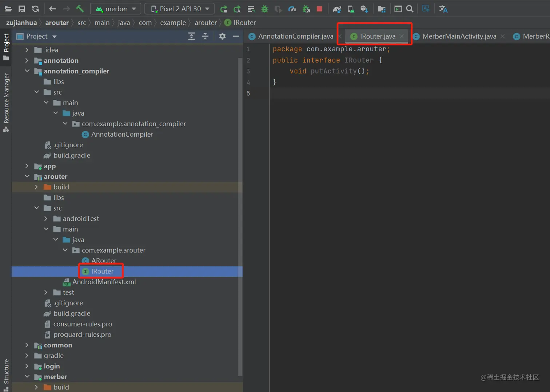Click the Sync refresh icon in toolbar
Image resolution: width=550 pixels, height=392 pixels.
tap(35, 9)
